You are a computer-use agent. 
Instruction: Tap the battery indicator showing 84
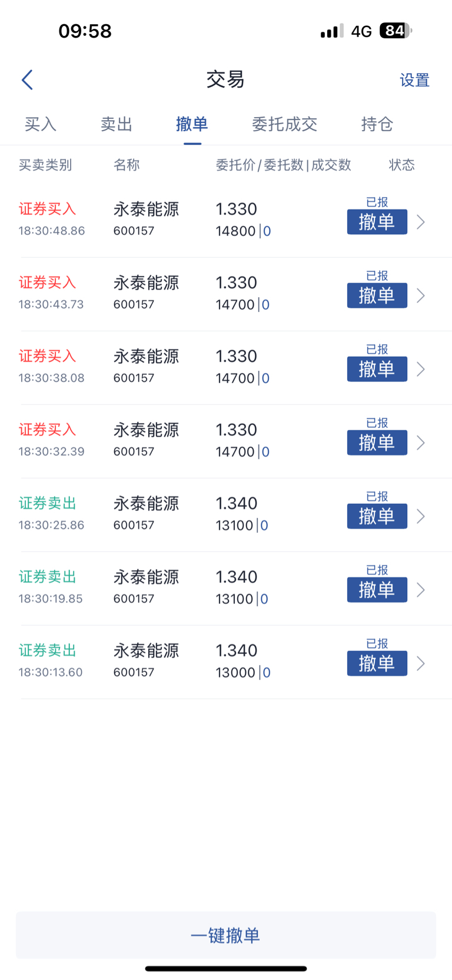pyautogui.click(x=395, y=31)
